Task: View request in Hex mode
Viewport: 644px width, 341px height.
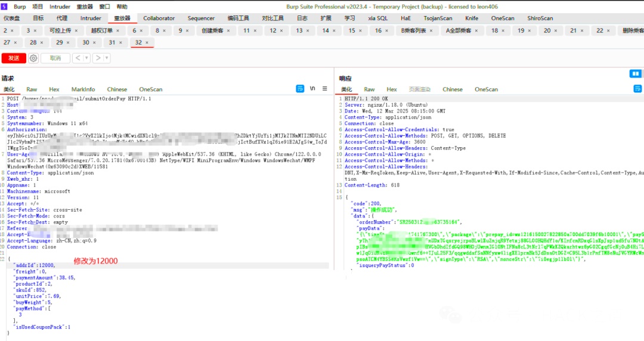Action: [x=54, y=89]
